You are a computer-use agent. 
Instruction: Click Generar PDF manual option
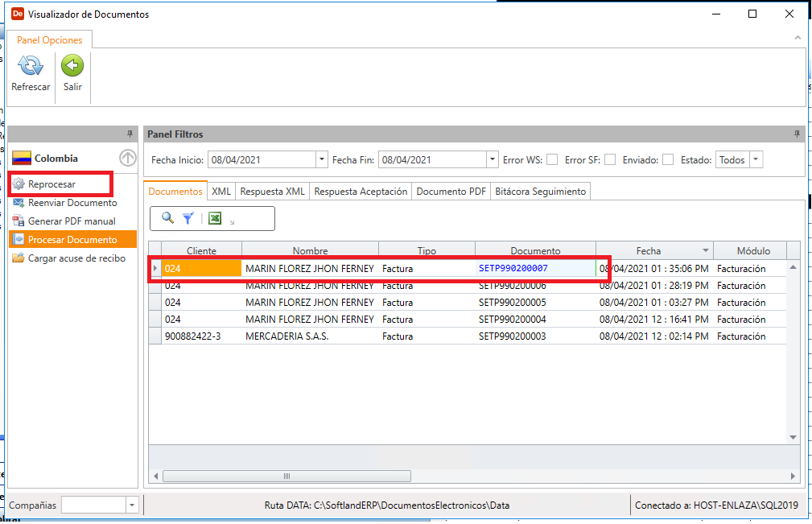(x=72, y=221)
